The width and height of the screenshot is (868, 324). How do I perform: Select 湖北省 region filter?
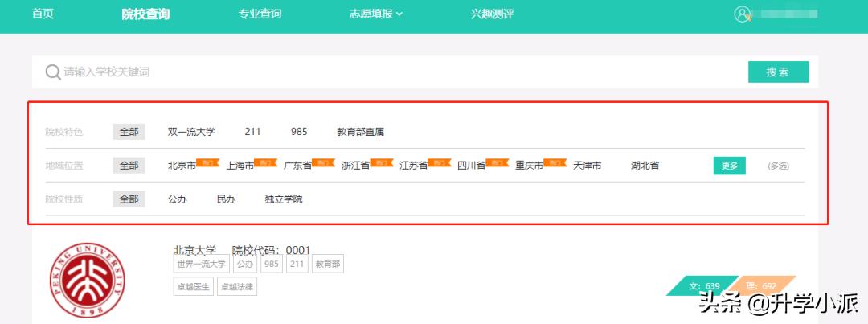pos(645,166)
